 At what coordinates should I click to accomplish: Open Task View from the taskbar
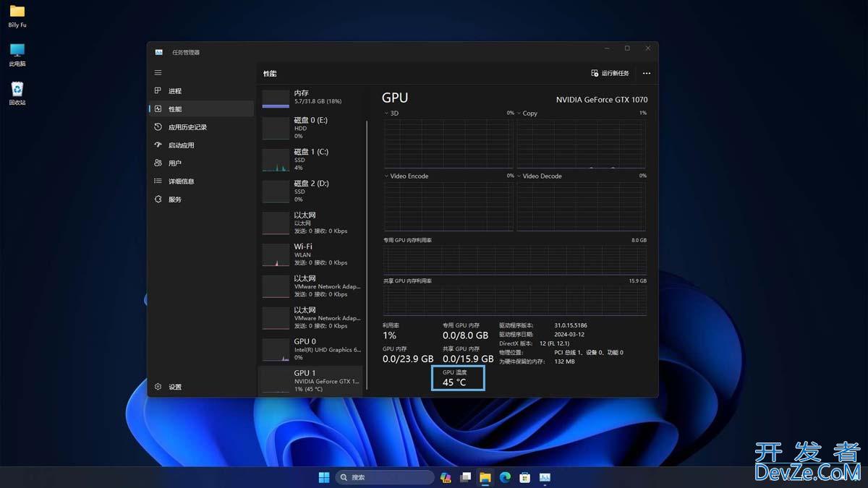[466, 477]
